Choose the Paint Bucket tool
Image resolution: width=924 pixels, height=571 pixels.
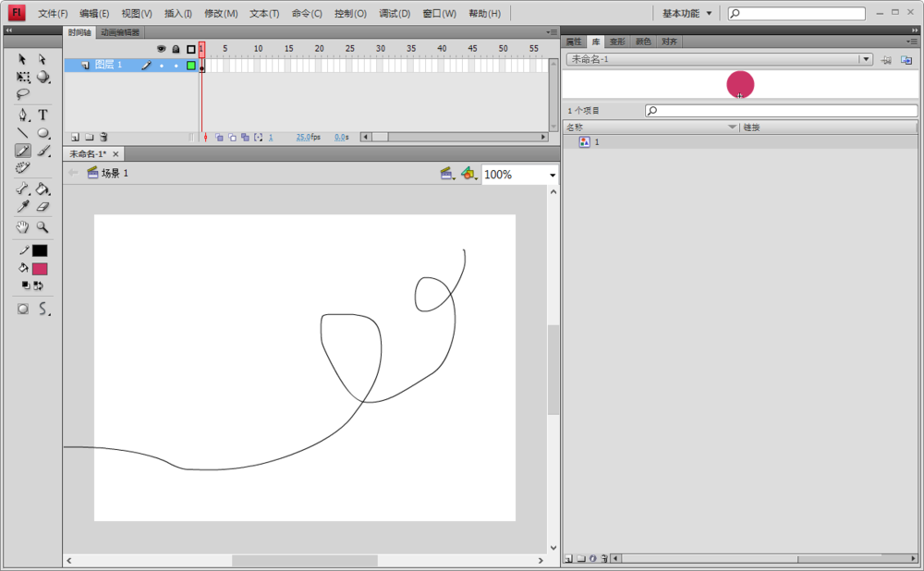pos(43,188)
